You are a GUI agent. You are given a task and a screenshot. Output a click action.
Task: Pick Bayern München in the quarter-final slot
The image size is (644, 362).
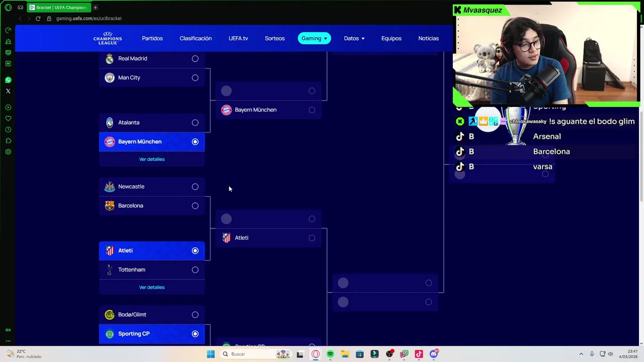312,110
